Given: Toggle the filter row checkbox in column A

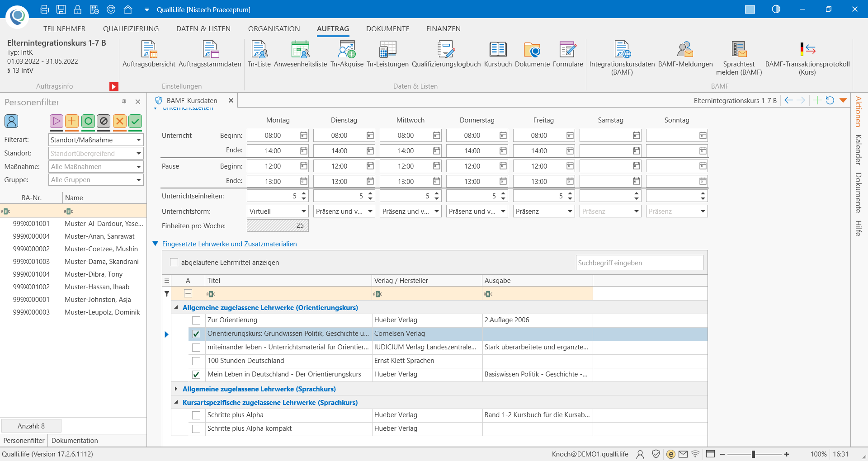Looking at the screenshot, I should click(x=188, y=294).
